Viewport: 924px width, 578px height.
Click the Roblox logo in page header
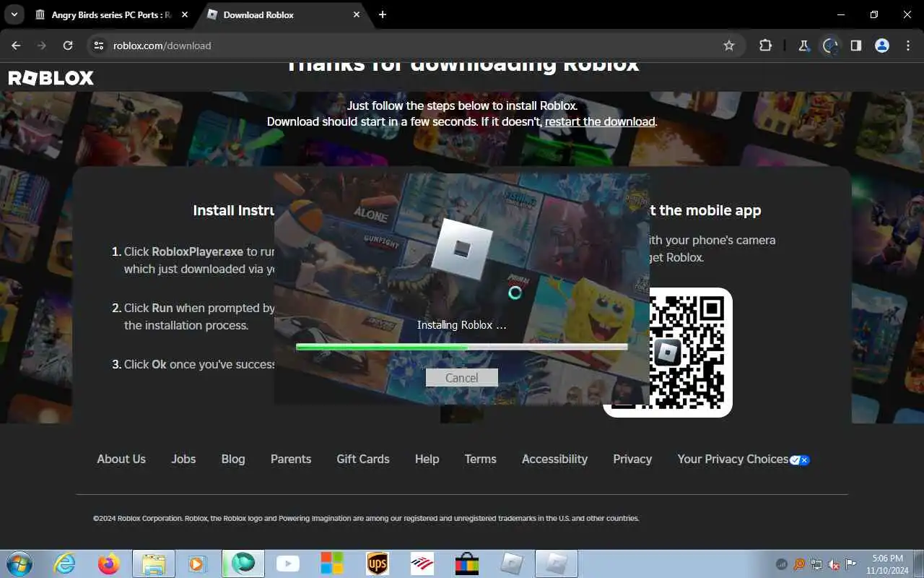[51, 78]
